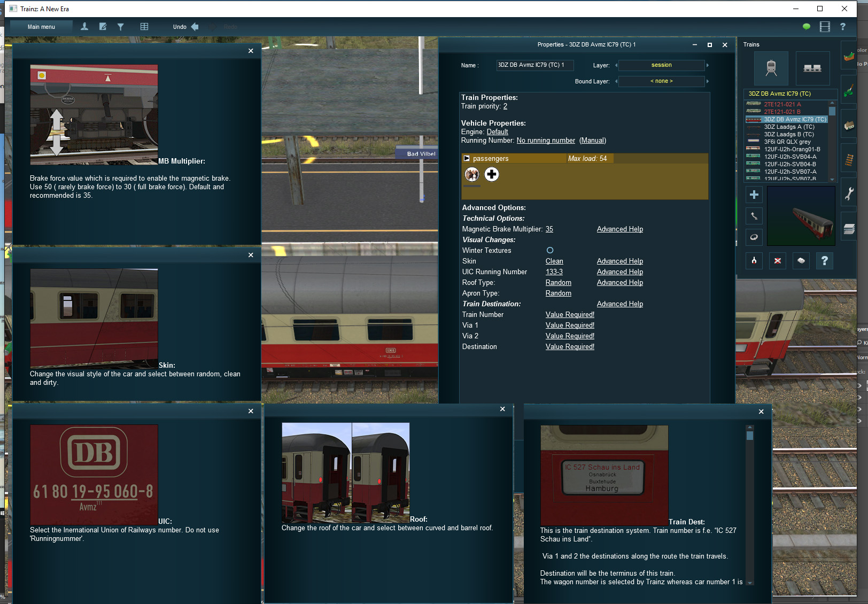Click the red X delete train tool
868x604 pixels.
pos(777,260)
